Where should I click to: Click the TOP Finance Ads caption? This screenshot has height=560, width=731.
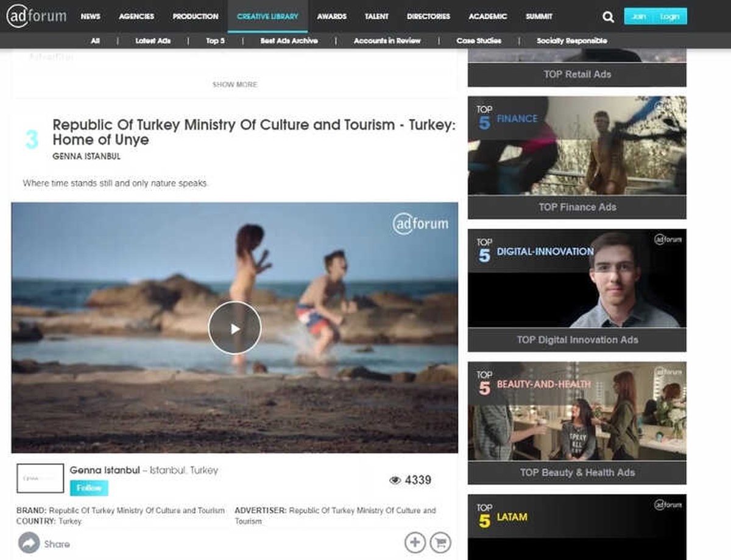[577, 207]
